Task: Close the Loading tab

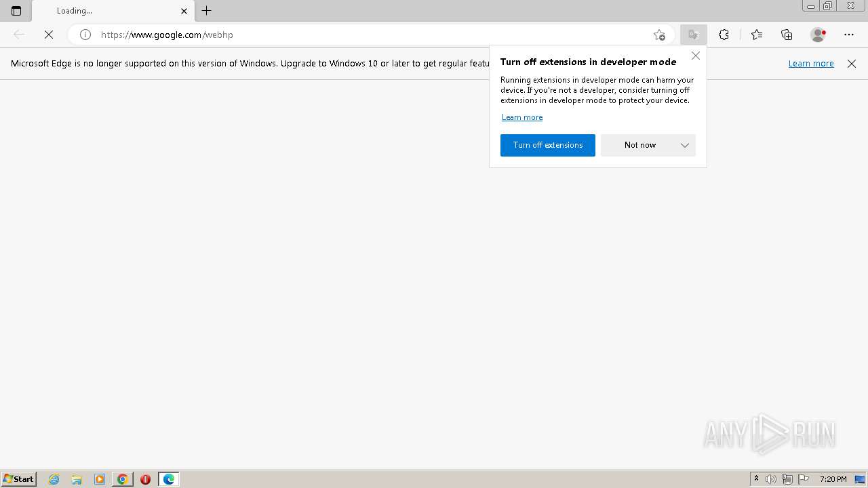Action: pos(184,11)
